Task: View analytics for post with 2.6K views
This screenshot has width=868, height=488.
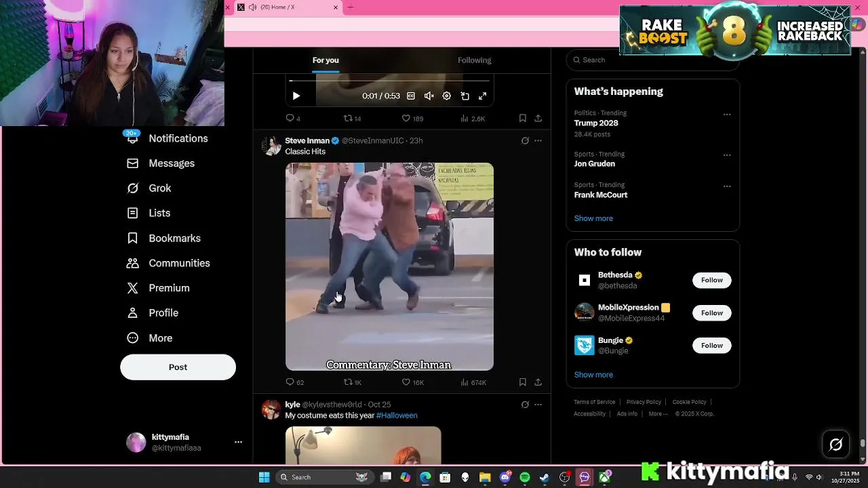Action: tap(473, 119)
